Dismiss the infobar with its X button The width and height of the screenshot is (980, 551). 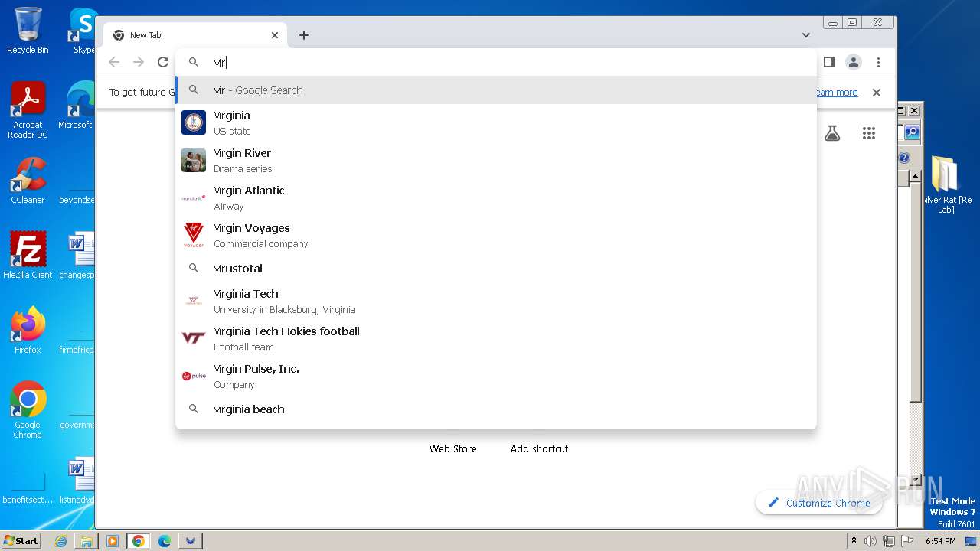pyautogui.click(x=877, y=92)
